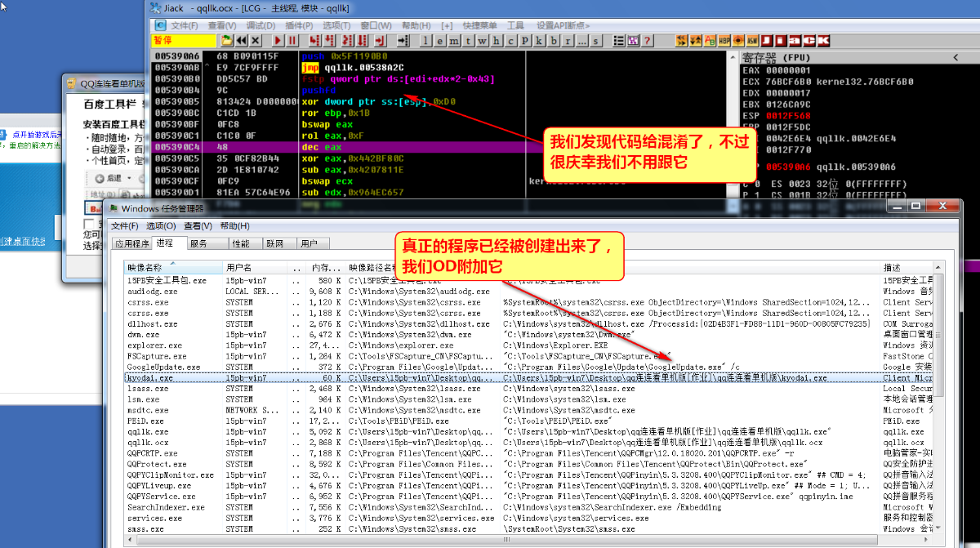Open Breakpoints 'b' toolbar button

click(554, 40)
